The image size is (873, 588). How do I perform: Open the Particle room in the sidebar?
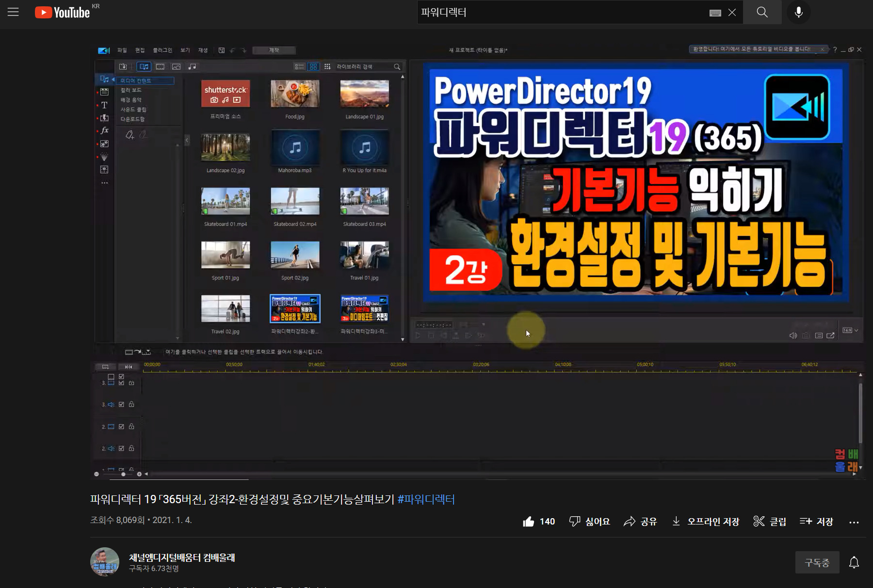tap(104, 156)
